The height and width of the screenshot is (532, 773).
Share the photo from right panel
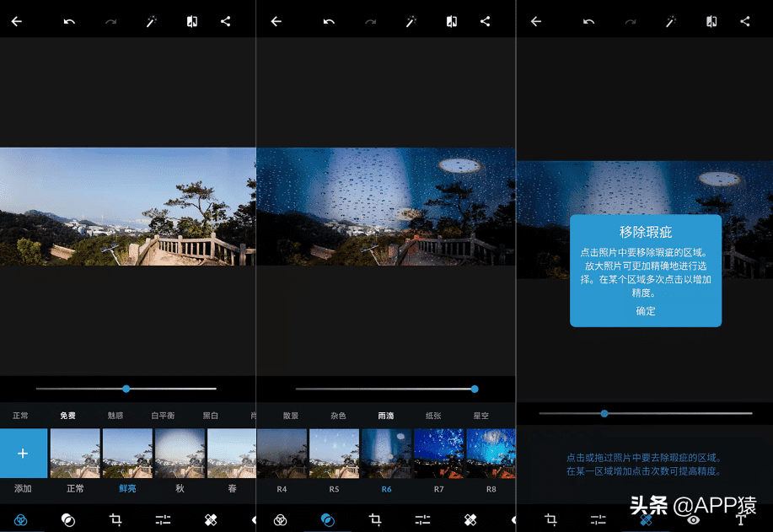(745, 21)
